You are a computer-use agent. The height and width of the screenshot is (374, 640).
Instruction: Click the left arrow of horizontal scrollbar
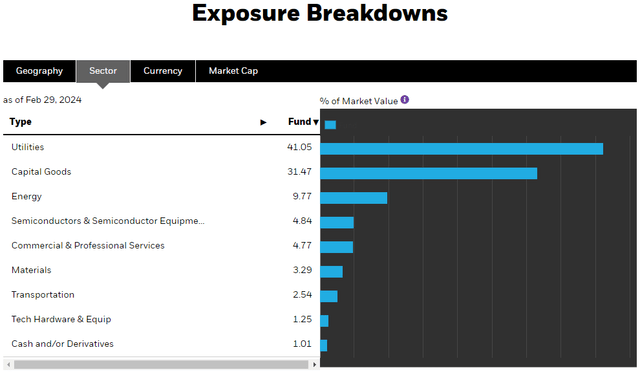pos(9,364)
